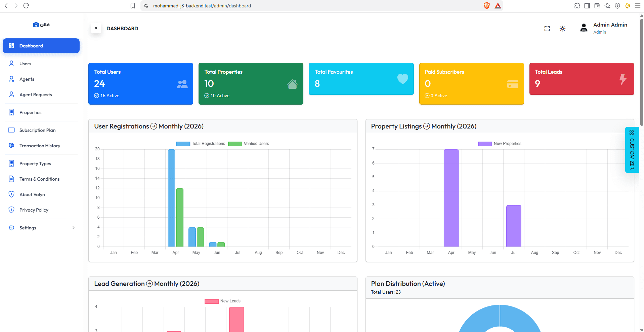Viewport: 644px width, 332px height.
Task: Open the browser extensions puzzle icon
Action: (x=577, y=6)
